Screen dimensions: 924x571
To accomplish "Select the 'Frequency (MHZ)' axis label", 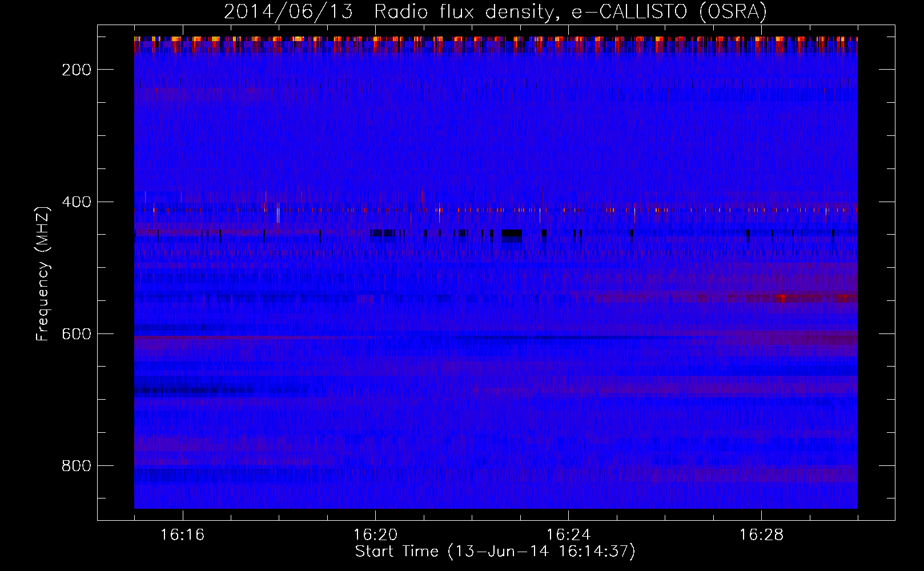I will pos(43,274).
